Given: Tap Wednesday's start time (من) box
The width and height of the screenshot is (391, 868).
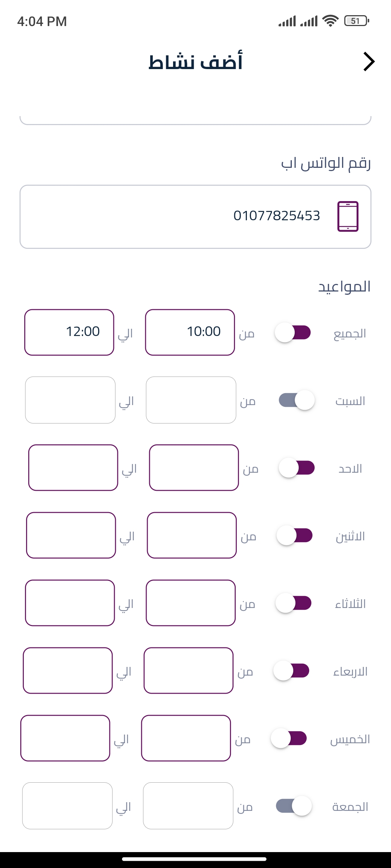Looking at the screenshot, I should pos(189,671).
